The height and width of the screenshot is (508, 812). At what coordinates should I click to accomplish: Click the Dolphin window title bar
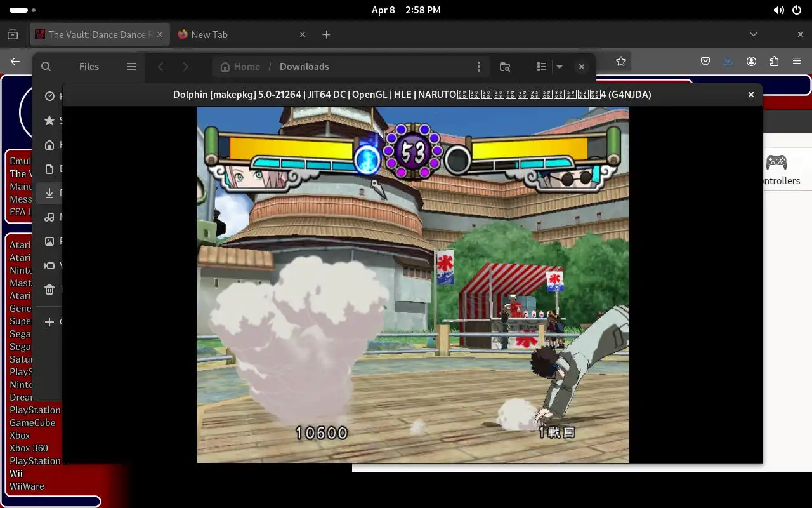pos(412,95)
